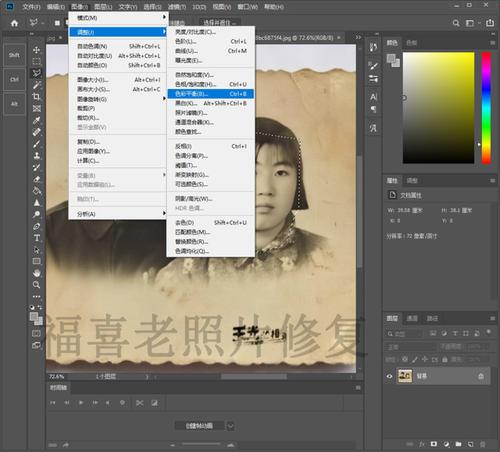Click the foreground color swatch in toolbar
The height and width of the screenshot is (452, 500).
[34, 316]
